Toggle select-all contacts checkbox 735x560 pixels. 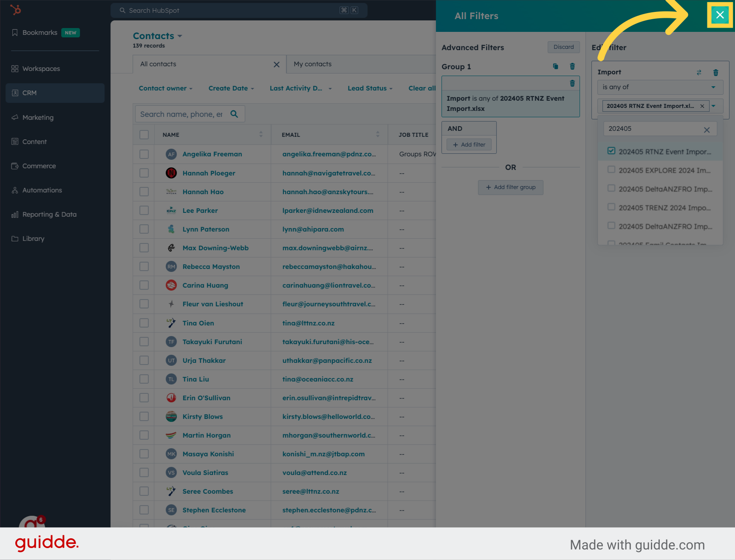144,135
